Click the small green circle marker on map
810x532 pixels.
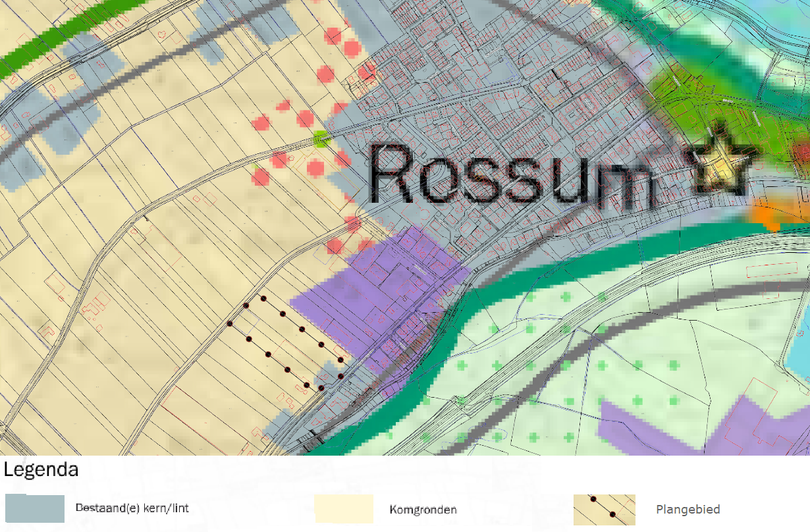tap(321, 138)
